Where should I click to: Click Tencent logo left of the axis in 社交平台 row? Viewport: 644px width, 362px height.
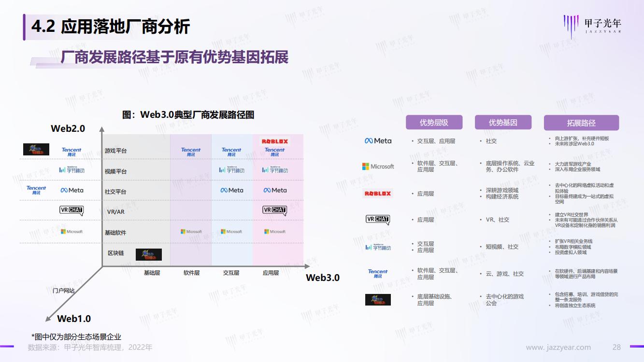[36, 190]
